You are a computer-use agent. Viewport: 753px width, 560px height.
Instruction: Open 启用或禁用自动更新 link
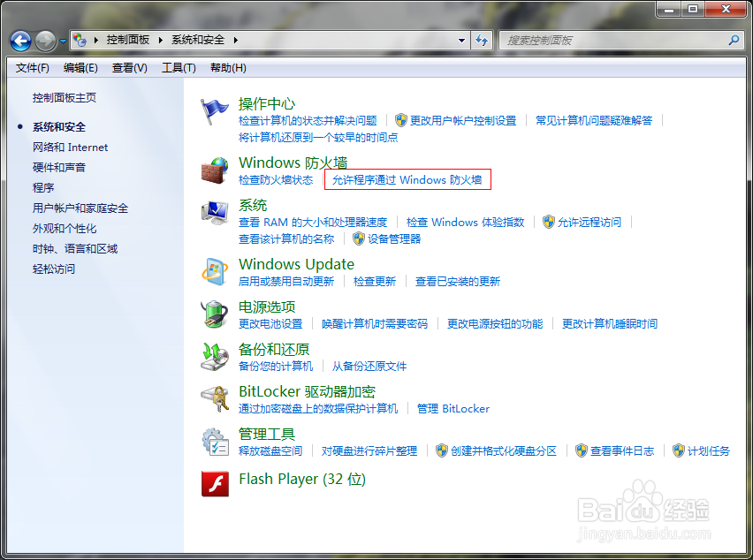(286, 281)
